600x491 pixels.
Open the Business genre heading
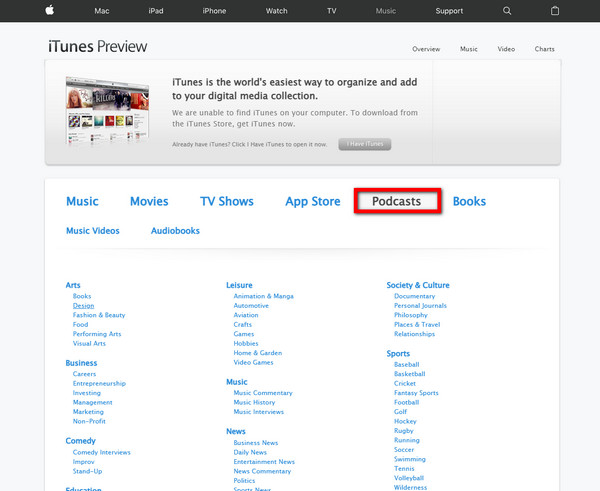point(81,363)
